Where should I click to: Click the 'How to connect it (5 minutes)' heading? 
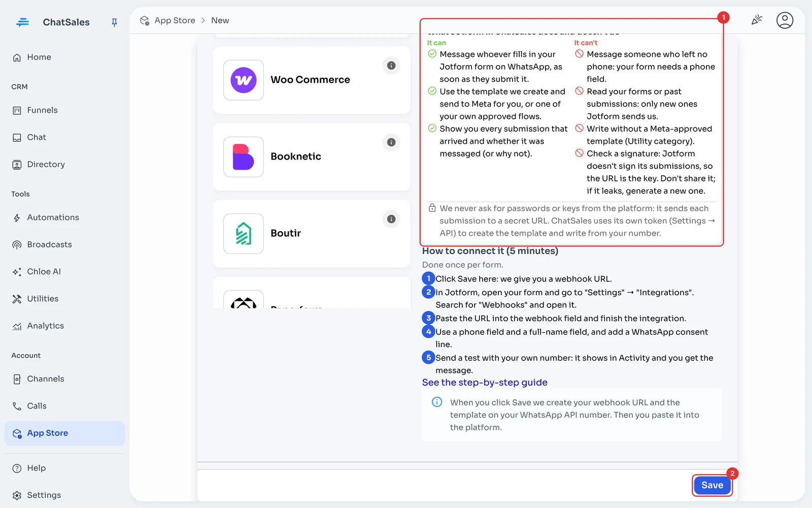pos(490,251)
